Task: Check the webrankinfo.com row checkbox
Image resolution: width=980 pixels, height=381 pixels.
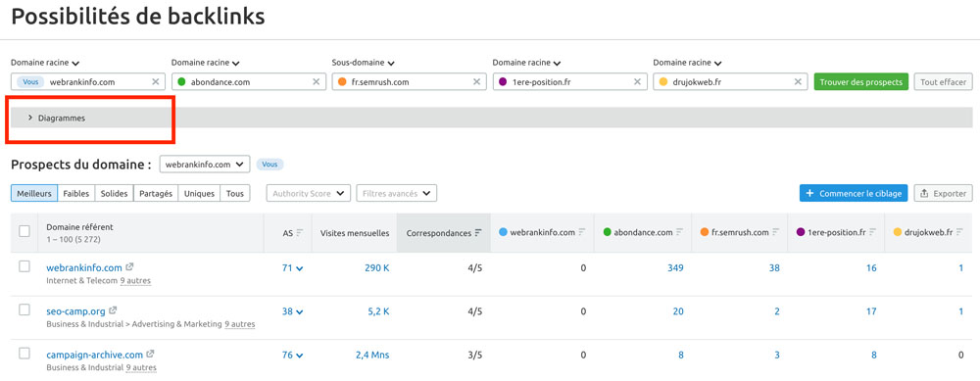Action: click(x=24, y=266)
